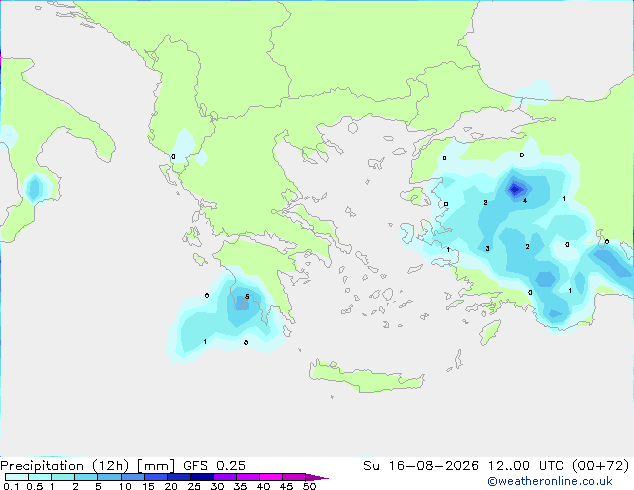Pick the 35–40 mm legend swatch
Screen dimensions: 634x490
pyautogui.click(x=248, y=477)
